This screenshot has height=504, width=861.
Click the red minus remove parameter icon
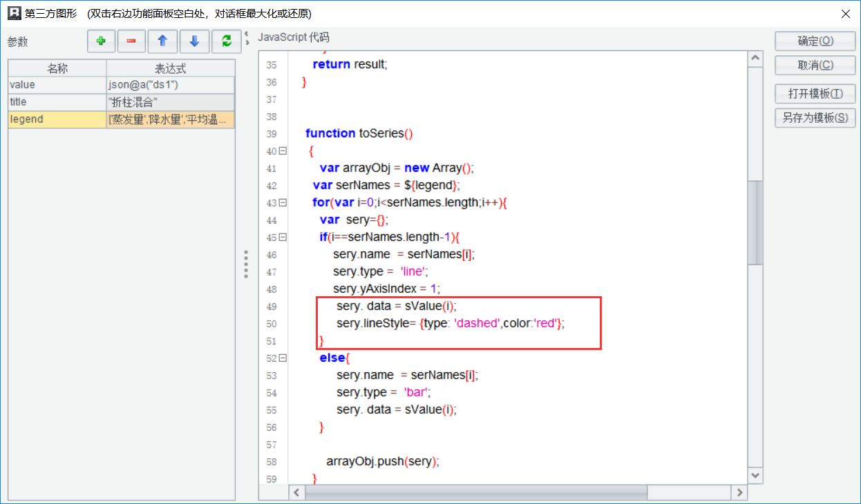click(131, 41)
